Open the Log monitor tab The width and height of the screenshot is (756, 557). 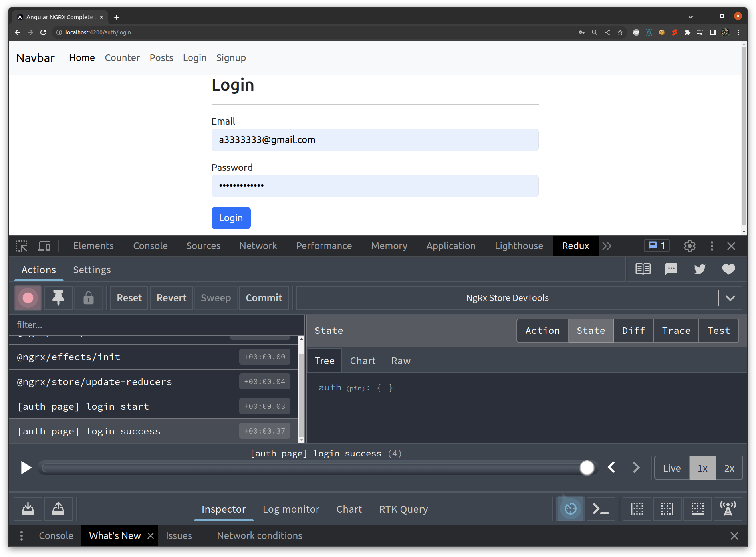[291, 509]
